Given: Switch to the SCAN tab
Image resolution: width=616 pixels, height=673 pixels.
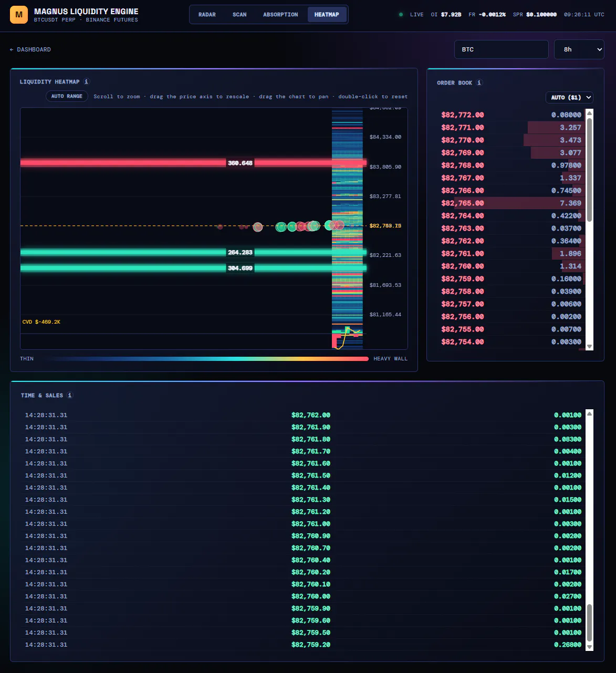Looking at the screenshot, I should point(239,15).
